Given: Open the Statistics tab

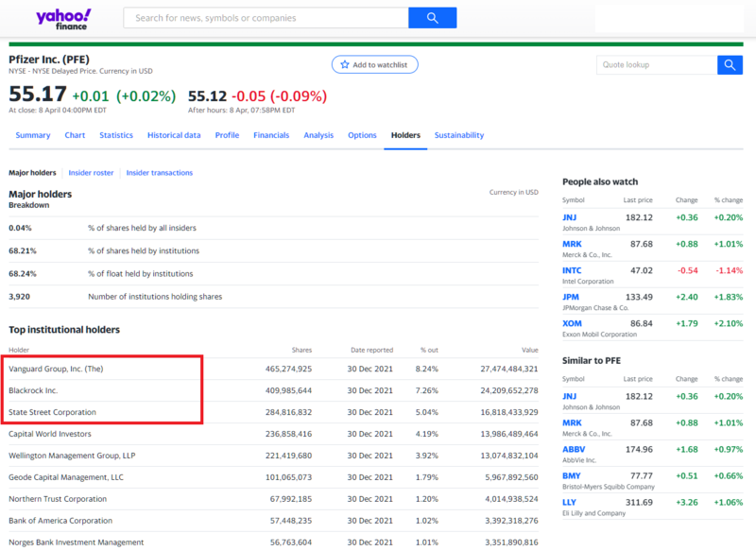Looking at the screenshot, I should point(115,135).
